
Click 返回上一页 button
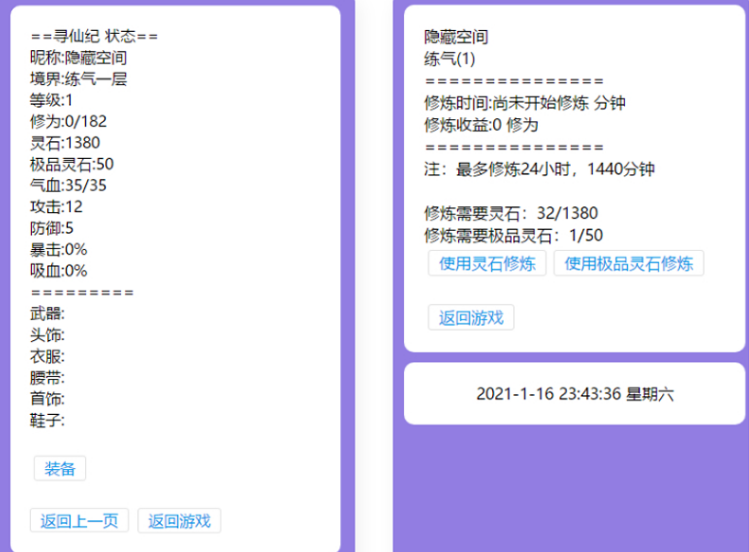pos(79,520)
